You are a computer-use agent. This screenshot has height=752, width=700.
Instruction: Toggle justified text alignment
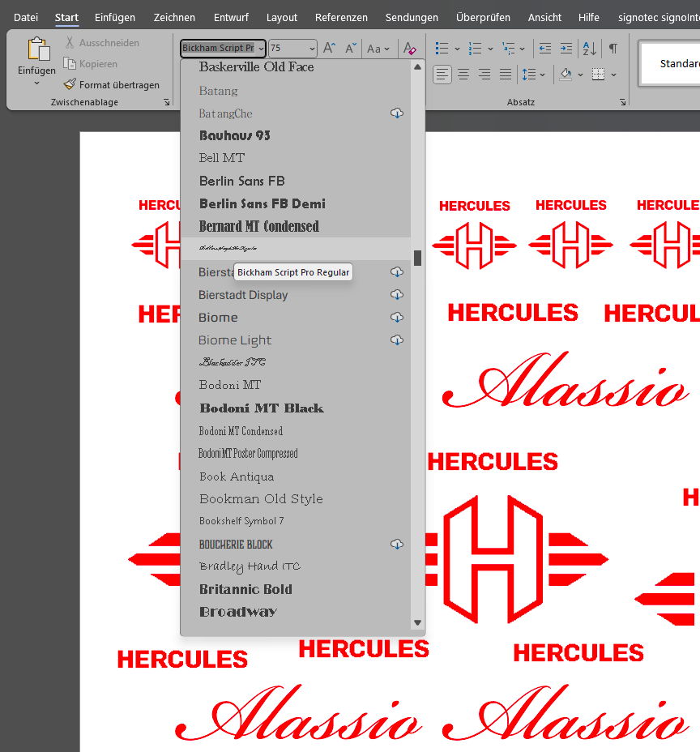(506, 75)
